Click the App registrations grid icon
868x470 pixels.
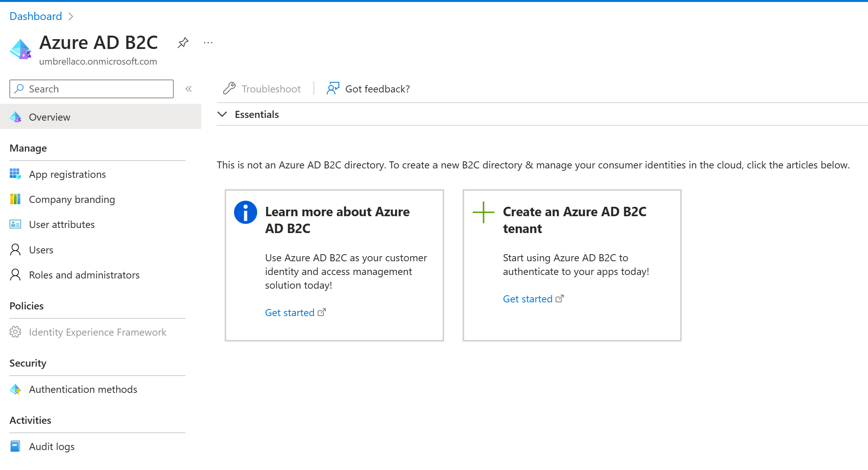(x=15, y=174)
